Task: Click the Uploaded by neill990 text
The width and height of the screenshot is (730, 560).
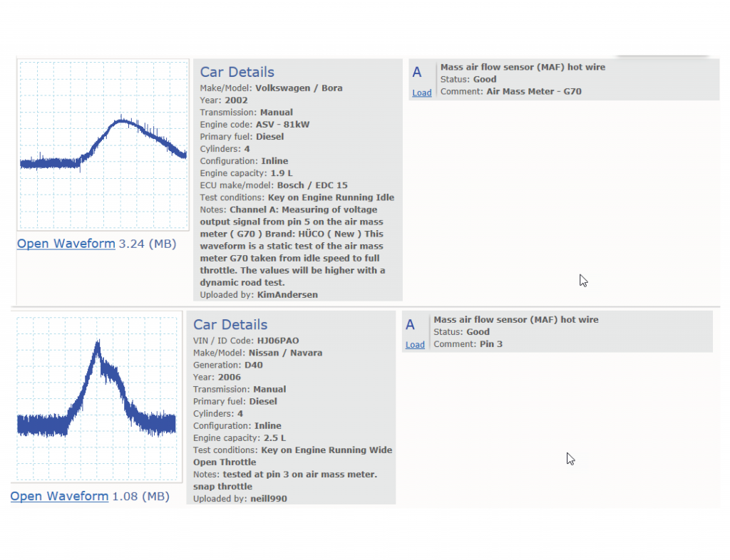Action: coord(240,499)
